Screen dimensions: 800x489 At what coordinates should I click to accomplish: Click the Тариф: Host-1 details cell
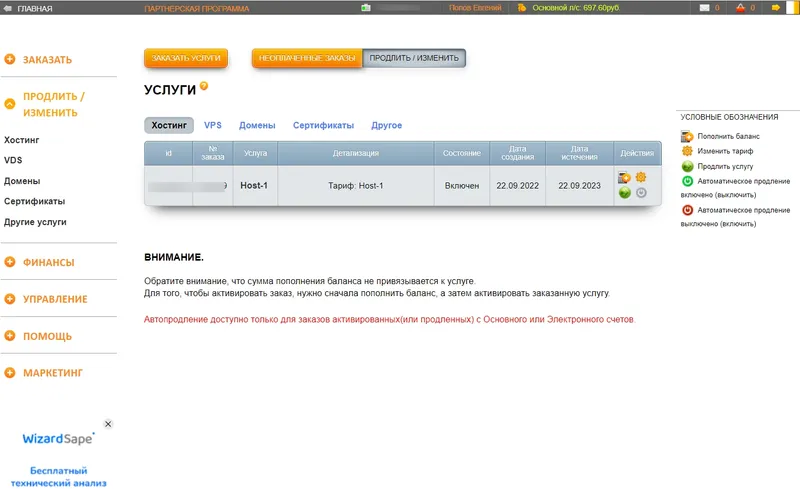tap(356, 186)
